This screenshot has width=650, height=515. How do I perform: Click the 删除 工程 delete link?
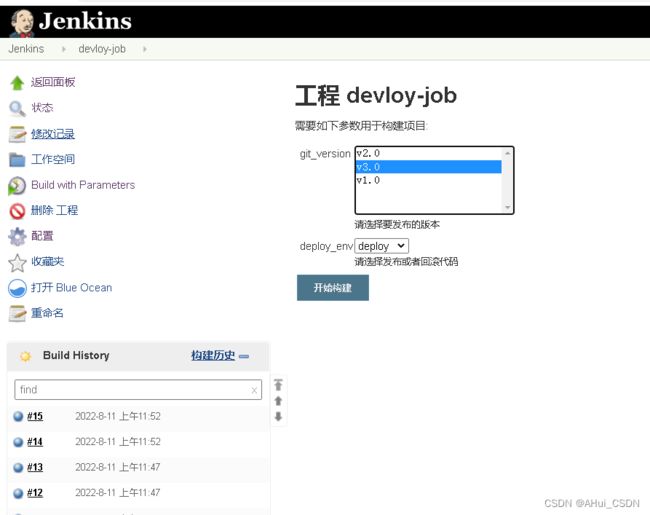click(x=54, y=210)
